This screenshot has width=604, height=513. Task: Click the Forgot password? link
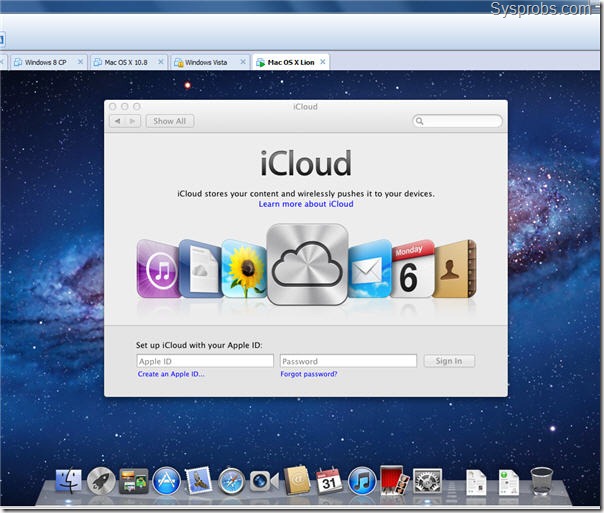click(309, 374)
